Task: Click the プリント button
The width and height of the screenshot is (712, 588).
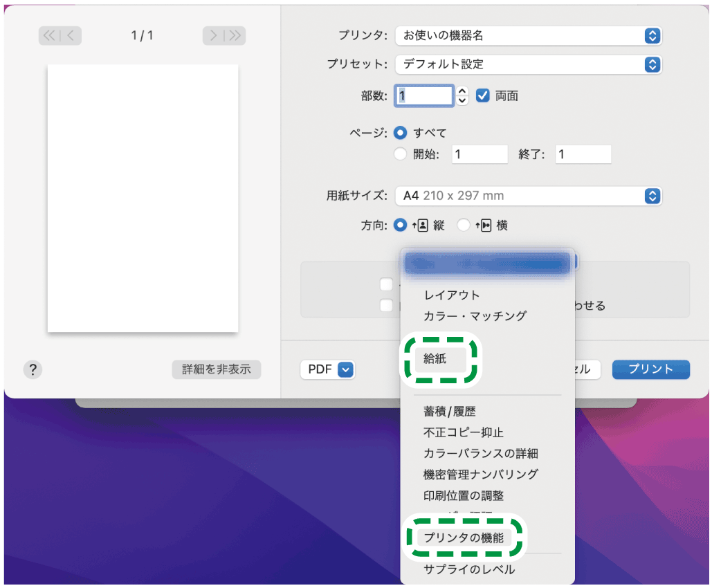Action: 650,369
